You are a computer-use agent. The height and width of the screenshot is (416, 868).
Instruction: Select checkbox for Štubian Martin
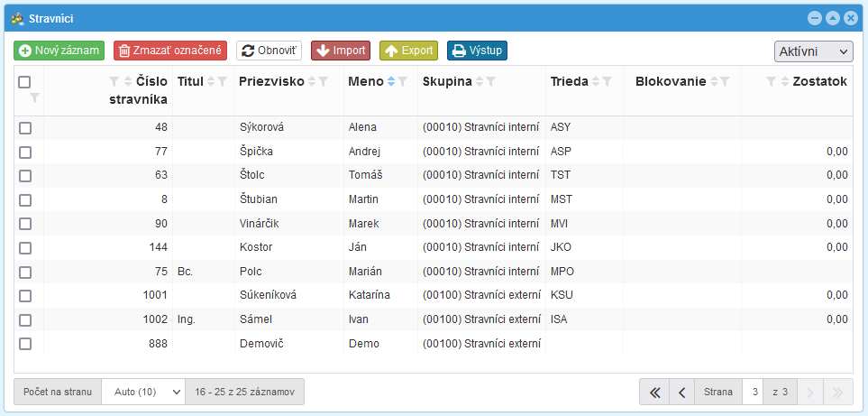pyautogui.click(x=25, y=200)
